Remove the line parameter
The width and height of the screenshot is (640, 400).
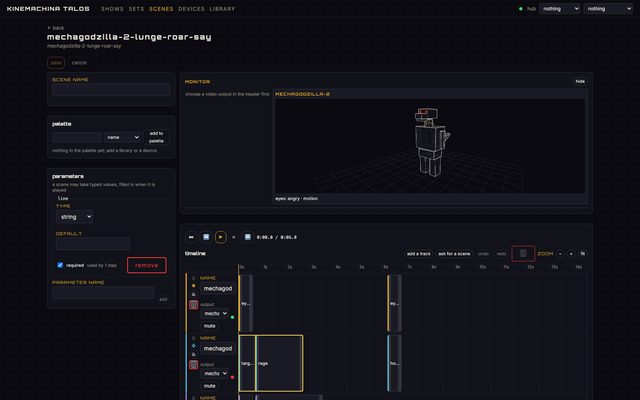[147, 265]
